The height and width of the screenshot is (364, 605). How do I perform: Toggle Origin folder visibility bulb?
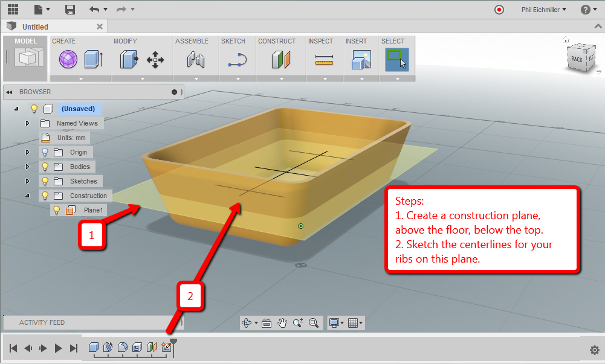[x=45, y=152]
